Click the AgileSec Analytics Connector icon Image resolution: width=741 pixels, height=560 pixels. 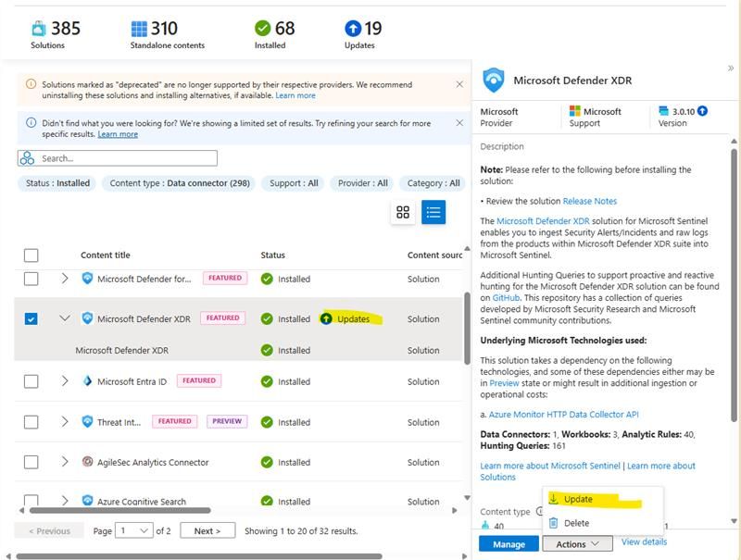click(x=87, y=461)
